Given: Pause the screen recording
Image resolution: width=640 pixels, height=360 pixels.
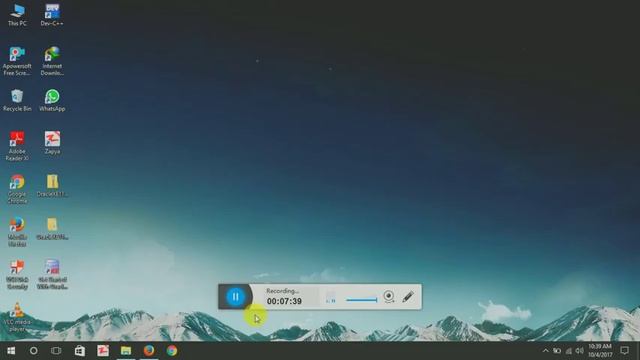Looking at the screenshot, I should [236, 297].
